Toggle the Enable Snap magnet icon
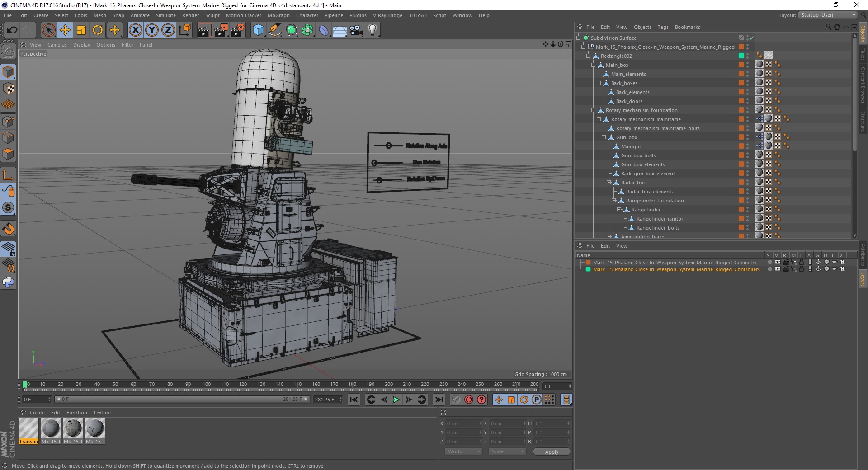This screenshot has height=470, width=868. pyautogui.click(x=8, y=229)
